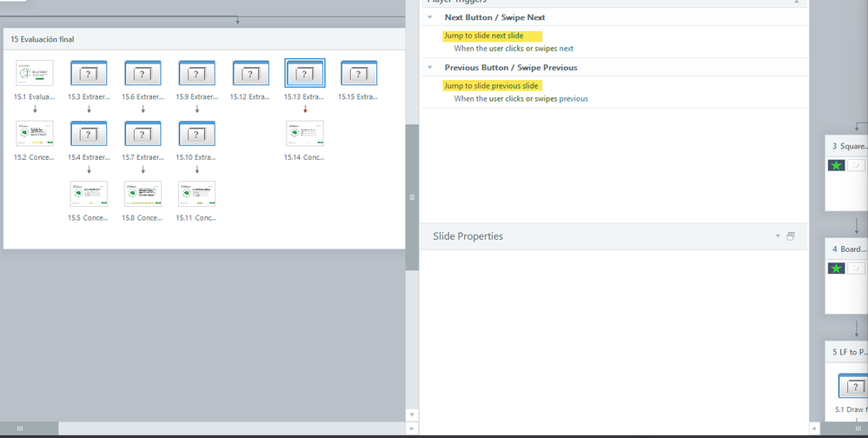Viewport: 868px width, 438px height.
Task: Select slide thumbnail 15.11 Conc...
Action: (x=197, y=194)
